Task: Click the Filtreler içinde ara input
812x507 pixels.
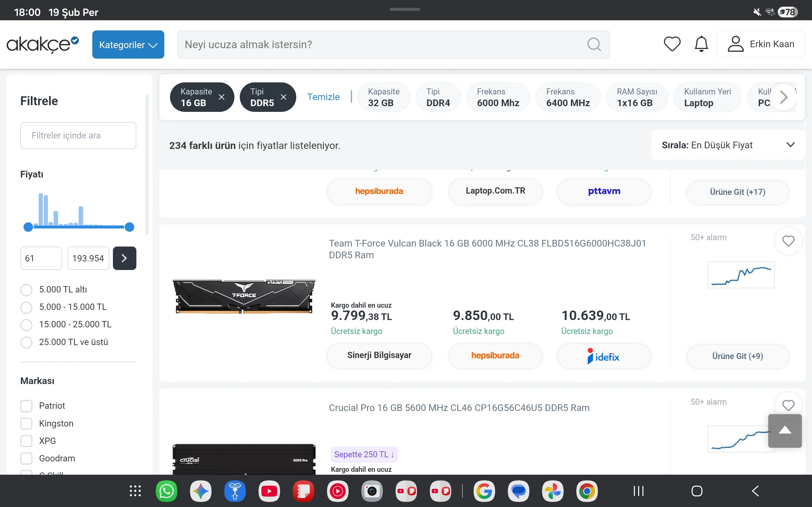Action: (78, 136)
